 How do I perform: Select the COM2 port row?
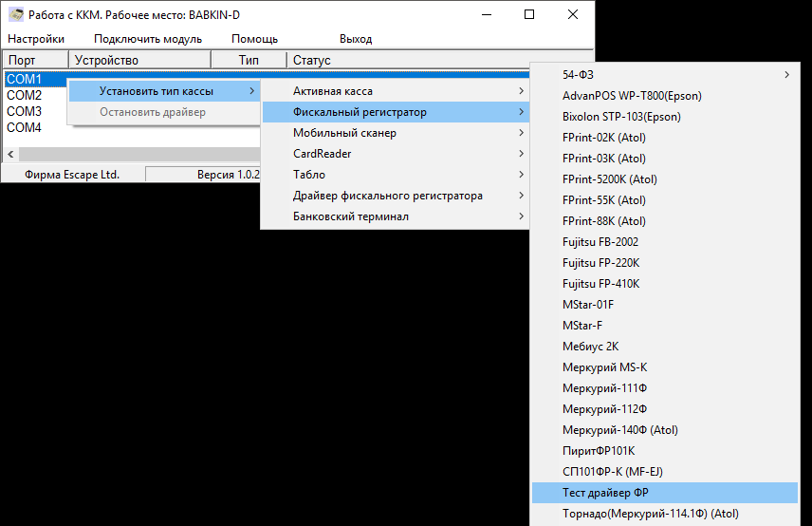(x=25, y=95)
